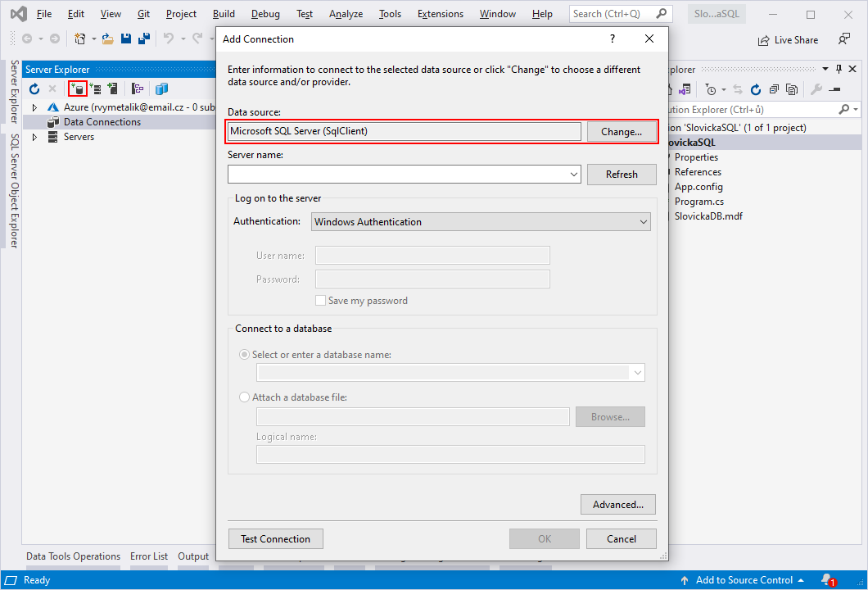The width and height of the screenshot is (868, 590).
Task: Click the search magnifier in Solution Explorer
Action: (843, 109)
